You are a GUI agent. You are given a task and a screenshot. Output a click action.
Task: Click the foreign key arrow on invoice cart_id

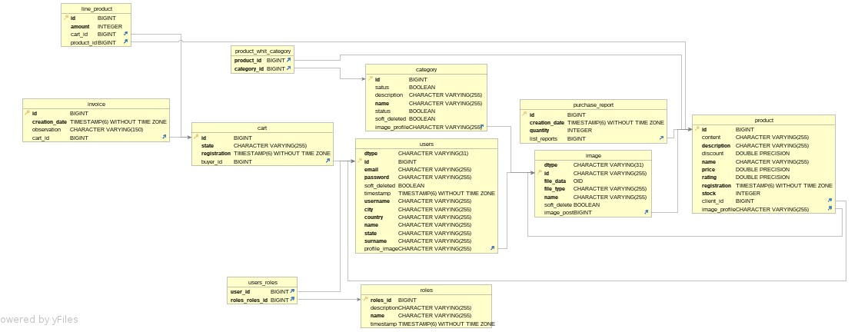pyautogui.click(x=164, y=137)
